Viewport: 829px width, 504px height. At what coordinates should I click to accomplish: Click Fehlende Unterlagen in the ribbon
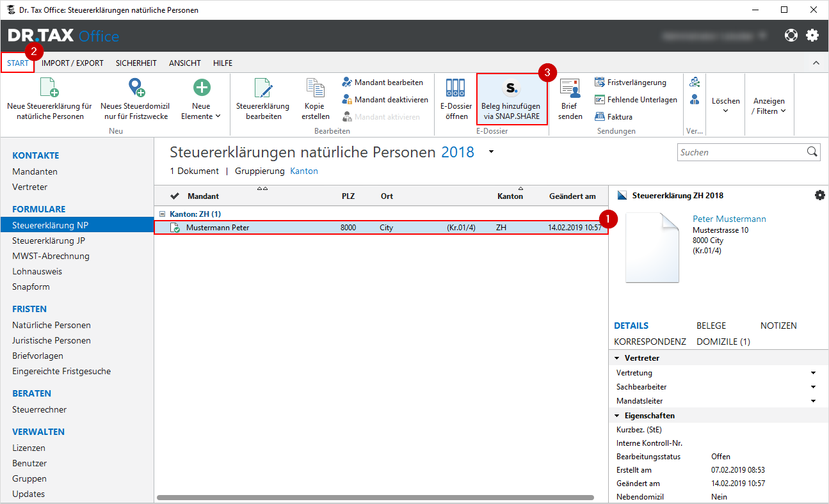(636, 100)
